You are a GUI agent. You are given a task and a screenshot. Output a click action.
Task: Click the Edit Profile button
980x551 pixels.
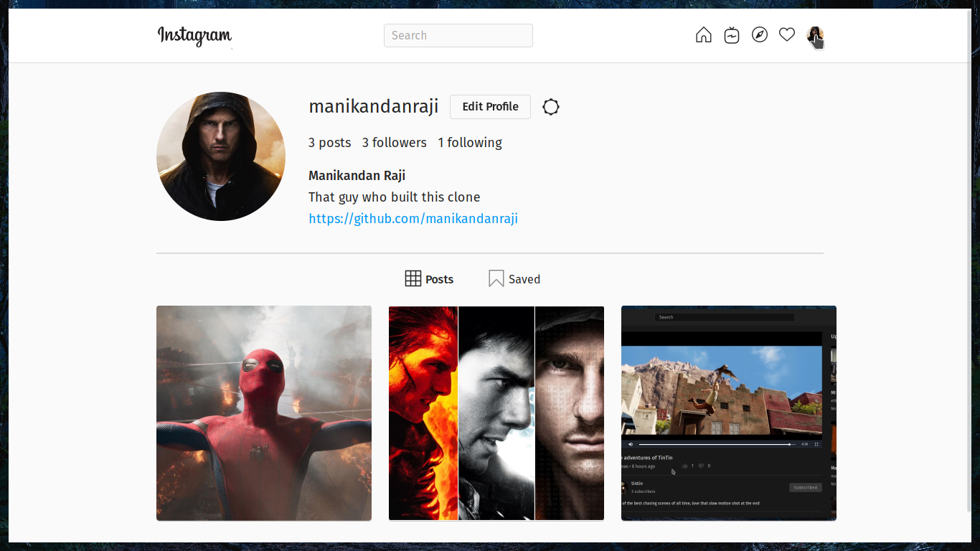(x=490, y=107)
